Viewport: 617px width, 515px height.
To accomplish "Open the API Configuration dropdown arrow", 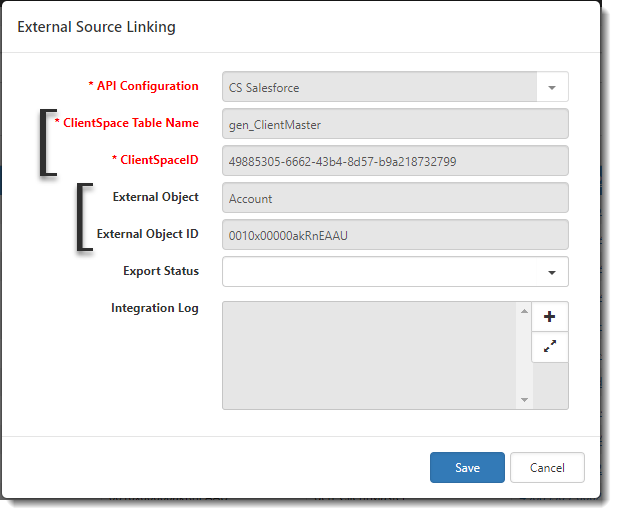I will point(552,87).
